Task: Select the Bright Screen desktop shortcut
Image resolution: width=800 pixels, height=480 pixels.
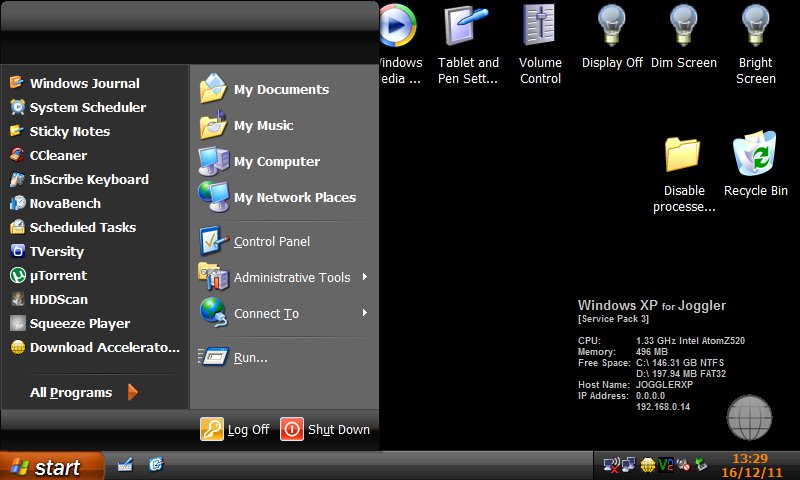Action: 756,44
